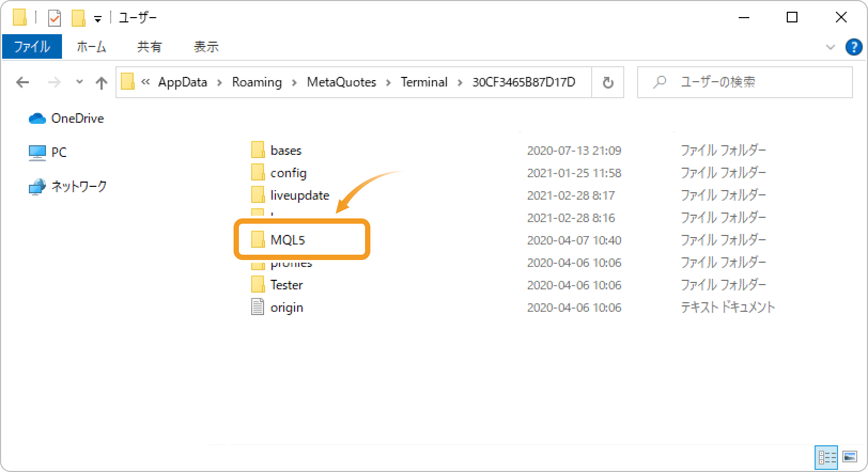This screenshot has height=472, width=868.
Task: Click the Terminal breadcrumb segment
Action: (424, 82)
